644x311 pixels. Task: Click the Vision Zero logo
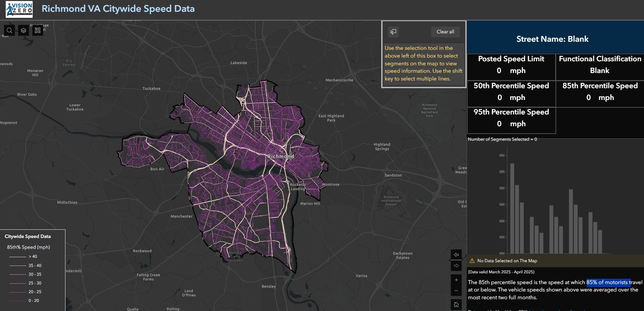click(19, 9)
